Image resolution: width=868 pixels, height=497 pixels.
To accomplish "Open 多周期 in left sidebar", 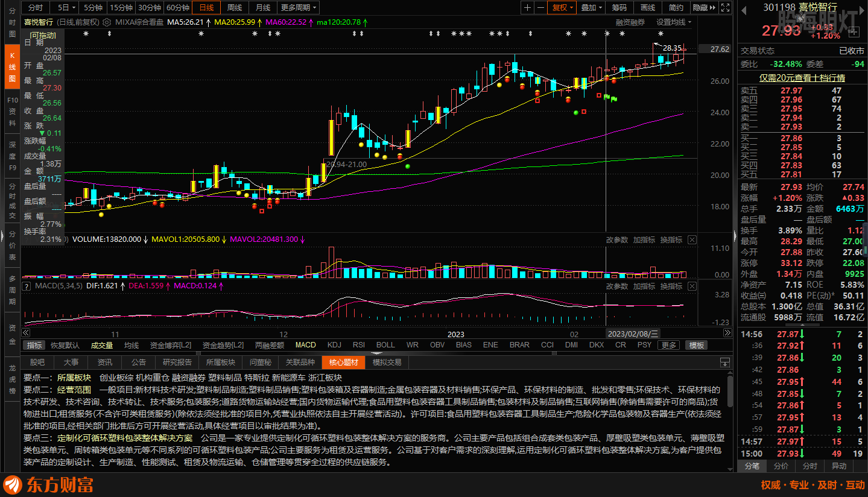I will pos(12,290).
